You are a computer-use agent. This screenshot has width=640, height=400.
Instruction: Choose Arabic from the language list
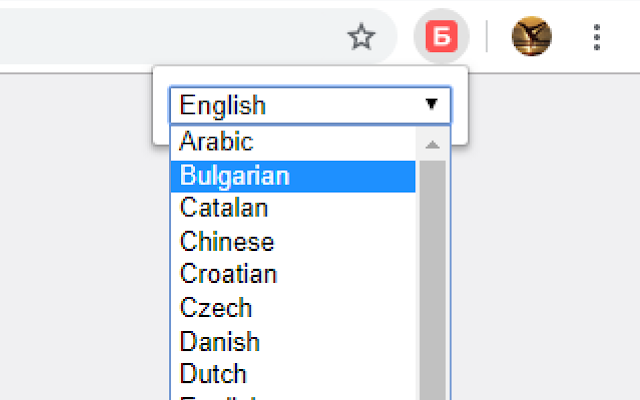[x=293, y=142]
